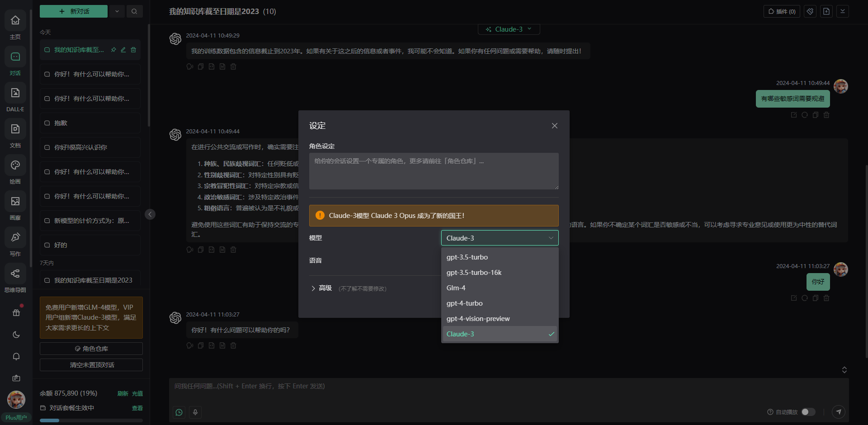
Task: Select gpt-4-turbo from the model list
Action: pyautogui.click(x=500, y=303)
